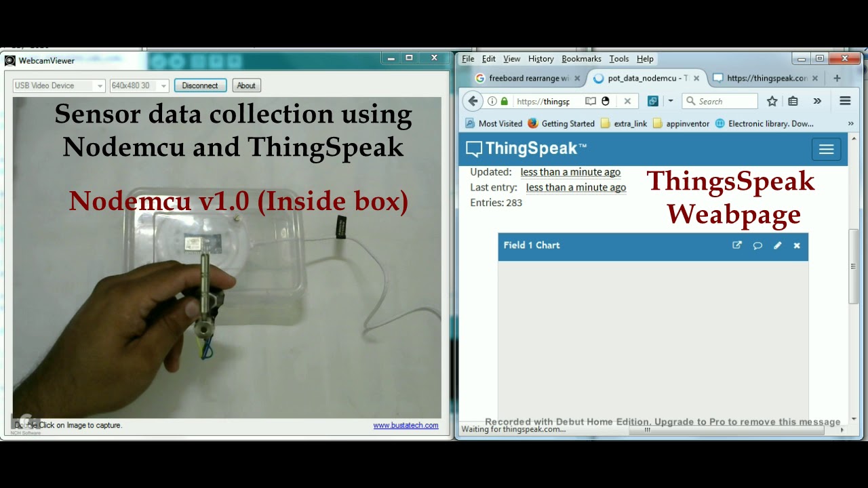This screenshot has height=488, width=868.
Task: Click 'Entries: 283' text
Action: 496,203
